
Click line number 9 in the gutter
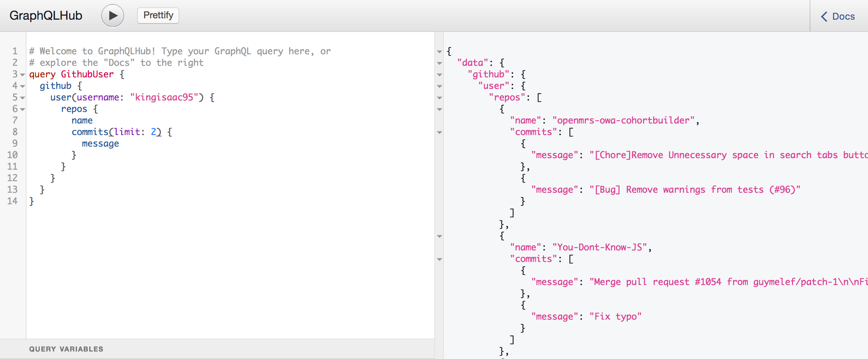(15, 144)
